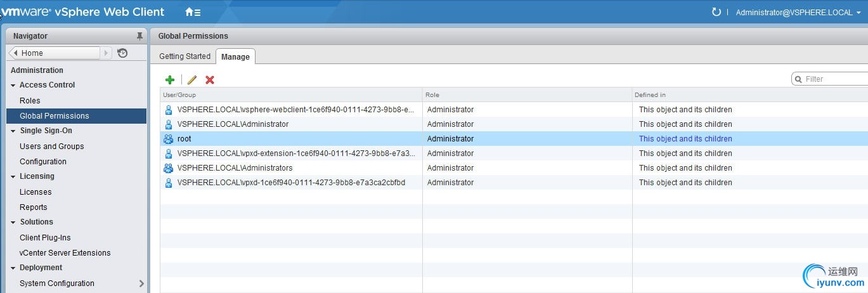Open the navigation History clock icon
The height and width of the screenshot is (293, 868).
123,53
